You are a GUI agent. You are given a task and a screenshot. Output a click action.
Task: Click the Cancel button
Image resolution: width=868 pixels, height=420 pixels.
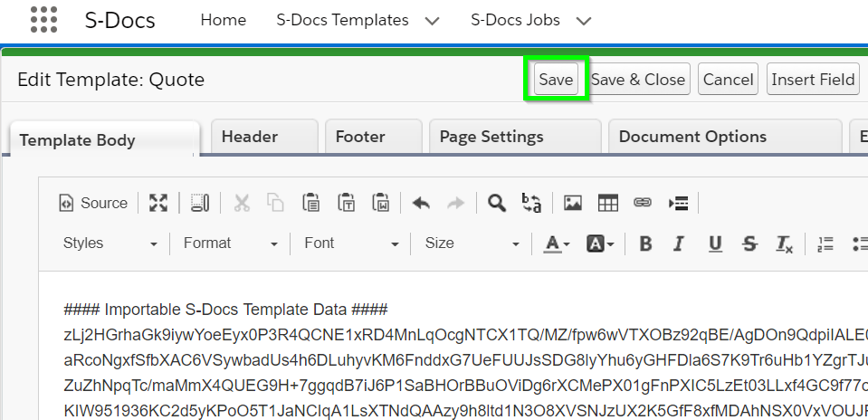[728, 79]
